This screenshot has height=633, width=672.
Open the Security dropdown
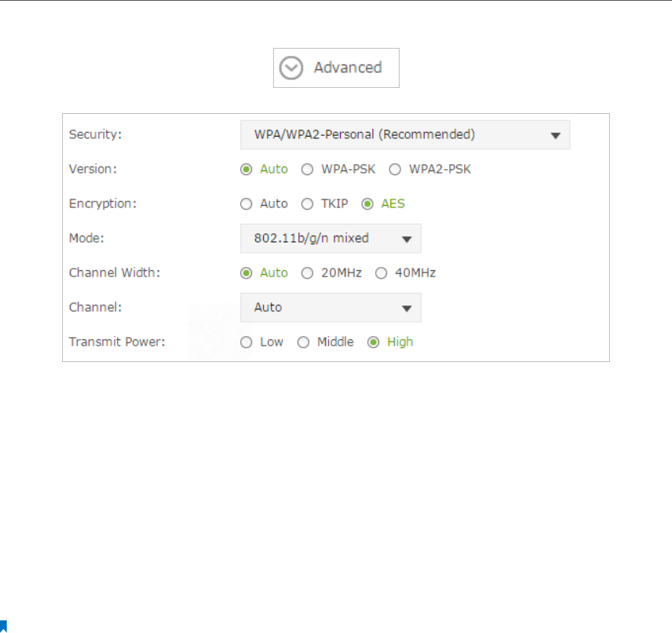point(405,134)
